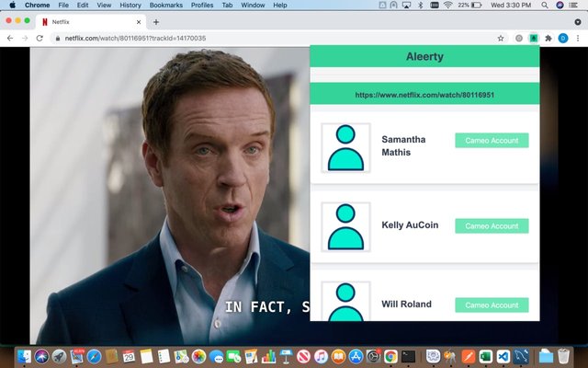The height and width of the screenshot is (368, 588).
Task: Open Finder from the Dock
Action: point(25,356)
